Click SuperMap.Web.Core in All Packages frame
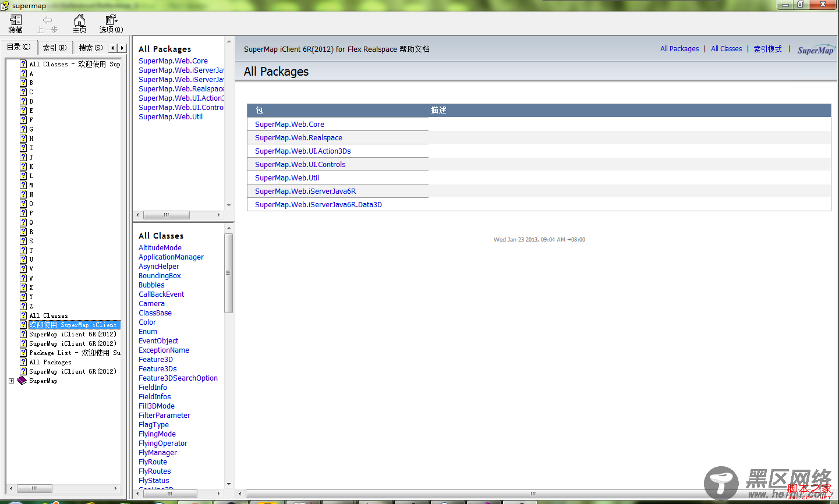The image size is (839, 504). (173, 61)
